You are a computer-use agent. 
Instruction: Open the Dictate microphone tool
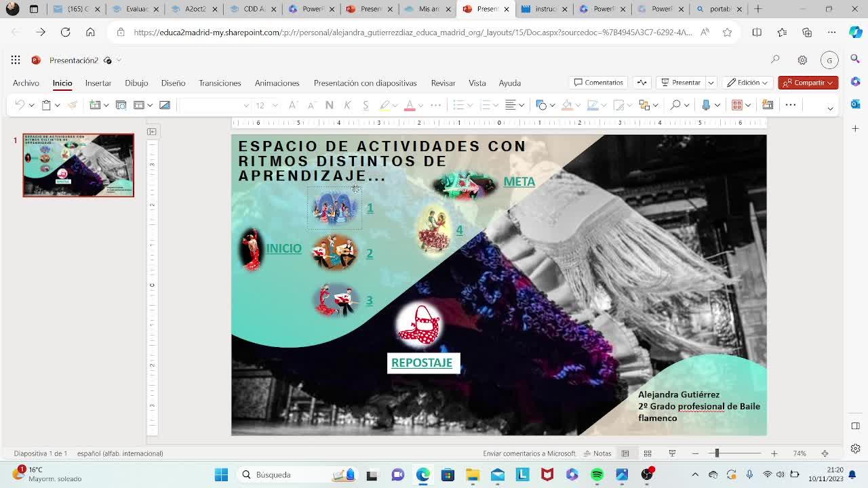706,105
